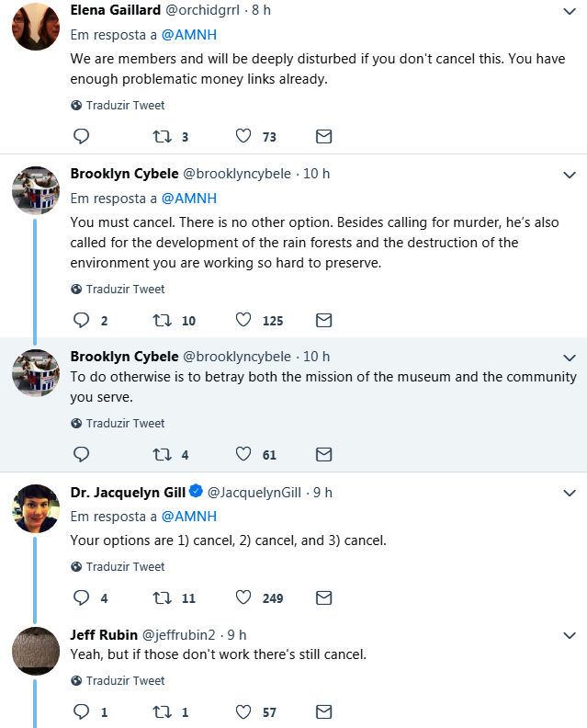
Task: Like Elena Gaillard's tweet with 73 likes
Action: 243,137
